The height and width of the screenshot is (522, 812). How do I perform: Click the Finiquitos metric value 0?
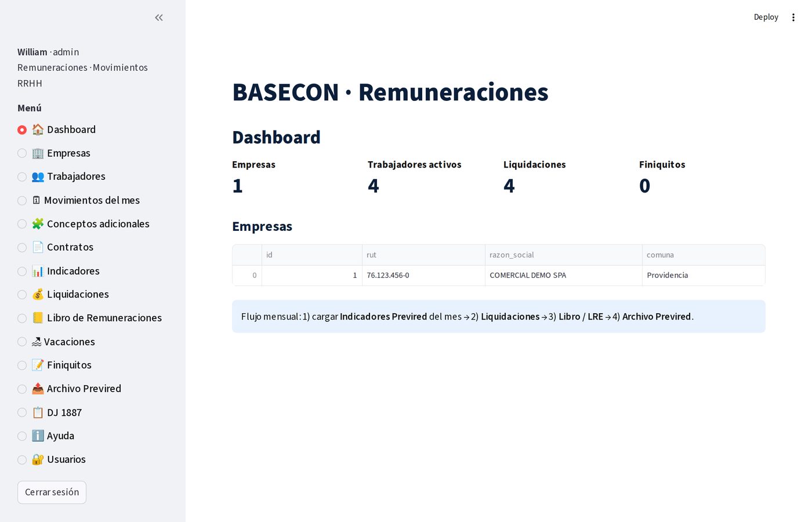point(645,186)
